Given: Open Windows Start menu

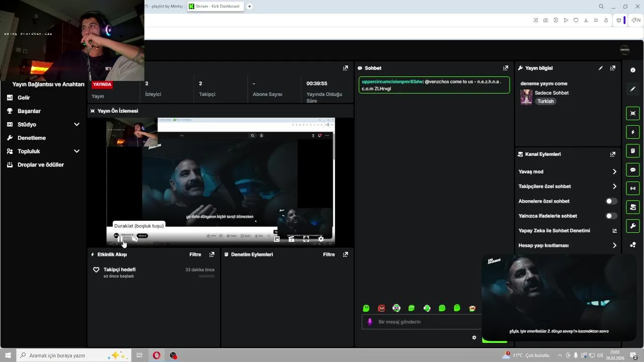Looking at the screenshot, I should pos(8,355).
